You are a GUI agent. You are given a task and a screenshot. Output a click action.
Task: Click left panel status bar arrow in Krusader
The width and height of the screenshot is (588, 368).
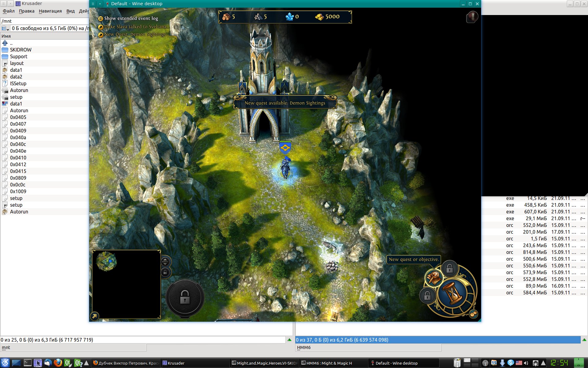(289, 340)
